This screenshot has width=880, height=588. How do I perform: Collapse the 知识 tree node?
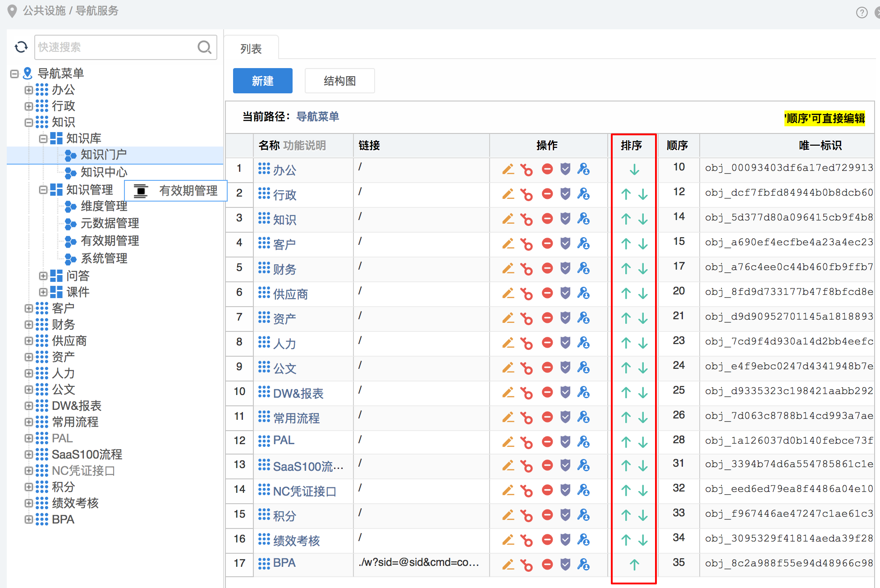[28, 122]
